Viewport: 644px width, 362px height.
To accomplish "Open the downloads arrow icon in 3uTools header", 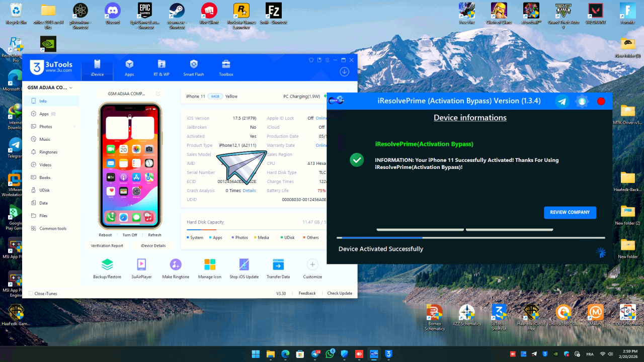I will point(345,72).
